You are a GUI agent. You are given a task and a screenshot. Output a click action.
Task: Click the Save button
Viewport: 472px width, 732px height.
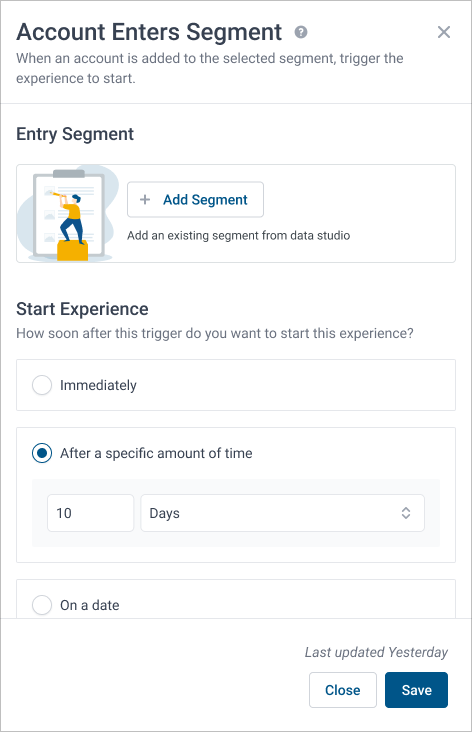coord(416,690)
